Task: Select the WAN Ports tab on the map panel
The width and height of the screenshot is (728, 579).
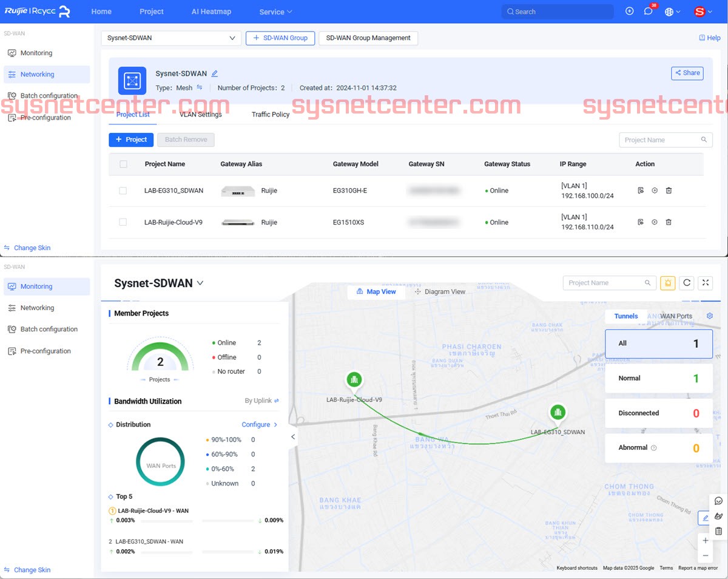Action: point(676,316)
